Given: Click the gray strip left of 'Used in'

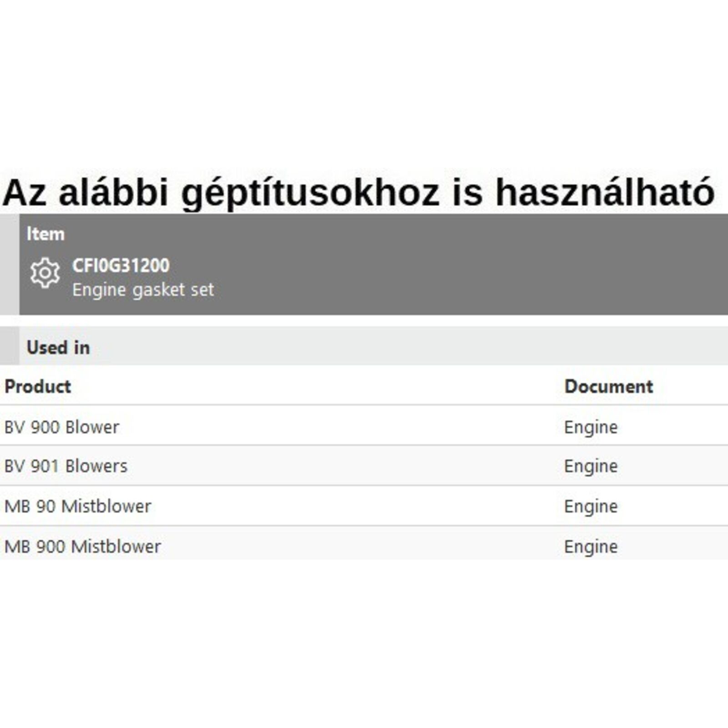Looking at the screenshot, I should (x=10, y=346).
